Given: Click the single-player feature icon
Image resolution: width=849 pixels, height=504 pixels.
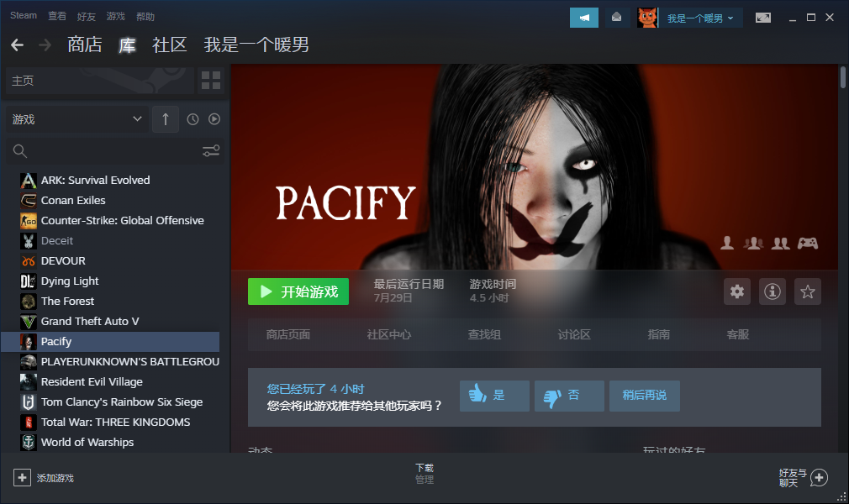Looking at the screenshot, I should click(x=727, y=243).
